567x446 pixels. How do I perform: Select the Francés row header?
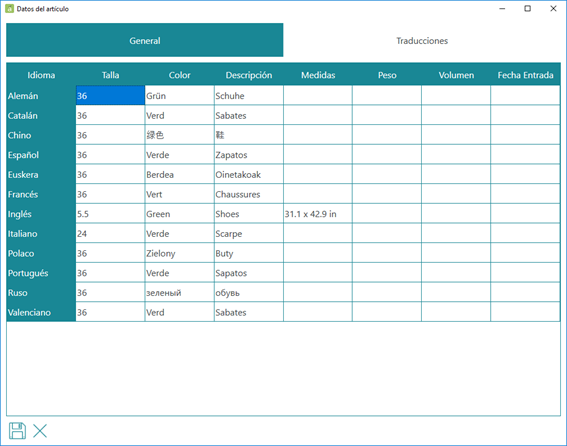pyautogui.click(x=41, y=194)
